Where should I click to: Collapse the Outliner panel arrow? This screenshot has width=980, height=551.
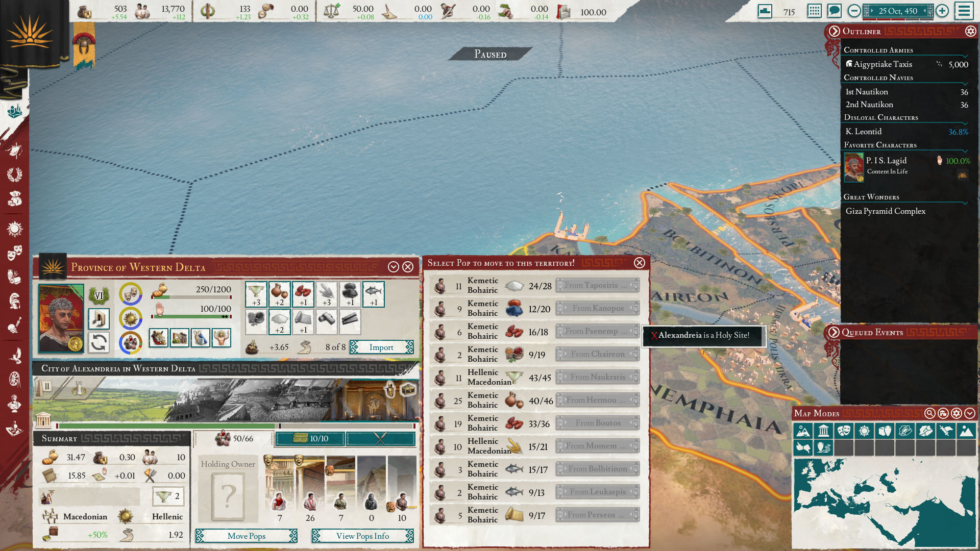[x=834, y=31]
